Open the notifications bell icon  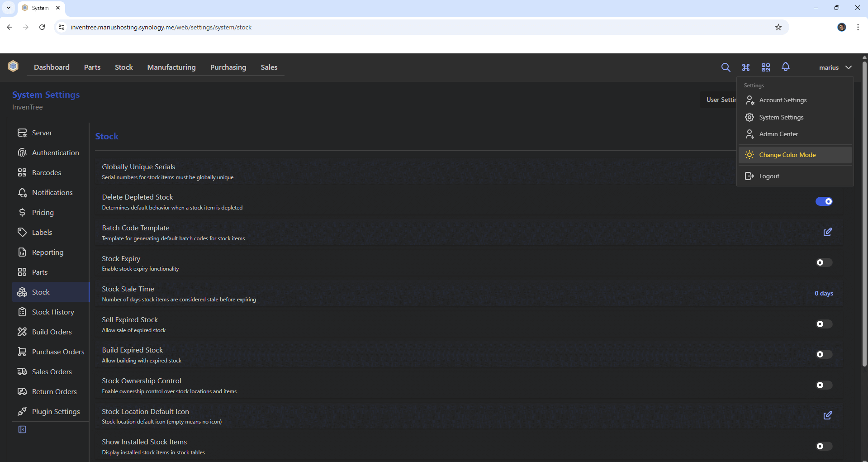[x=786, y=67]
